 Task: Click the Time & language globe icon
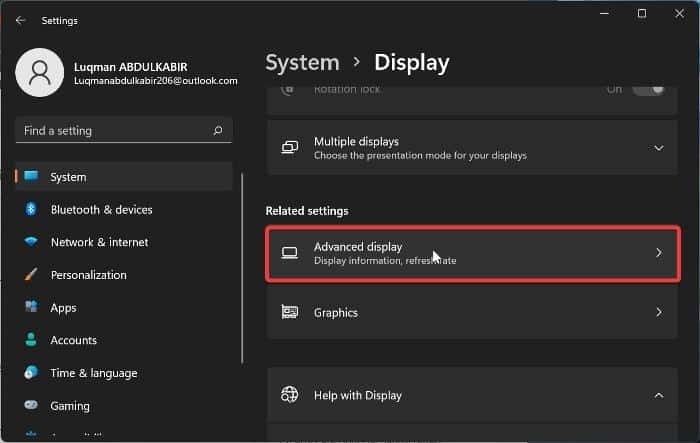point(31,372)
